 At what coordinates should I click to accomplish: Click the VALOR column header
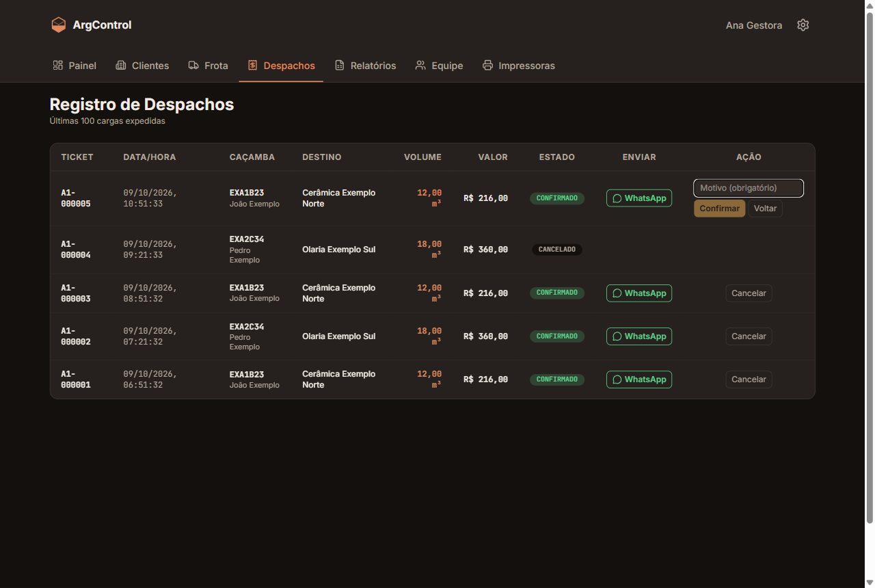(493, 157)
